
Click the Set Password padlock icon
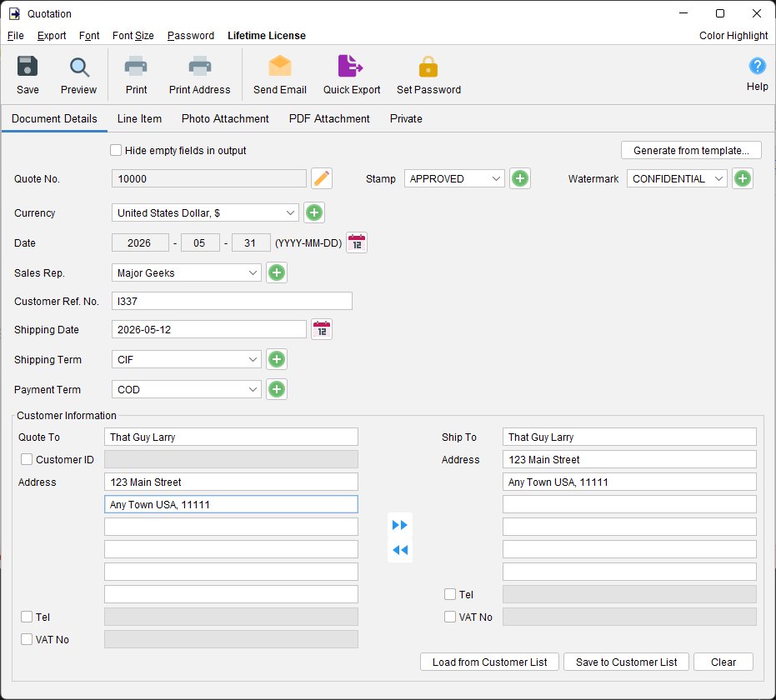tap(428, 67)
